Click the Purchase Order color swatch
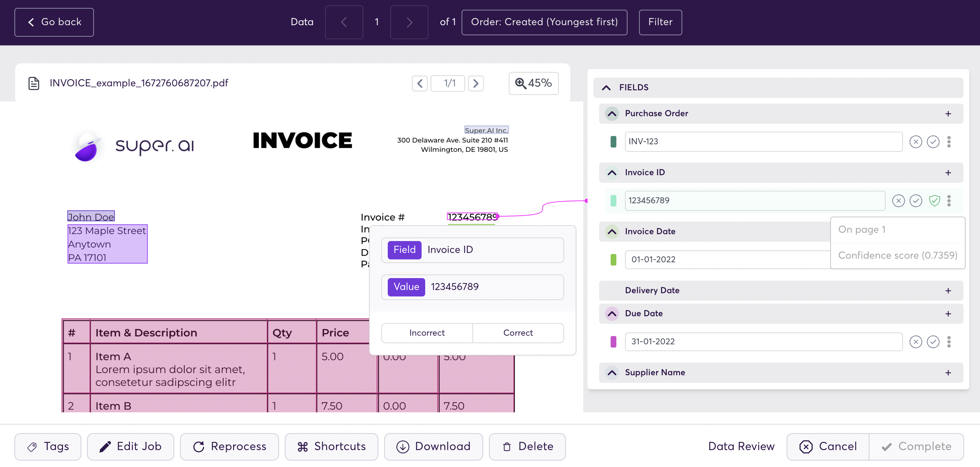Screen dimensions: 980x467 click(x=613, y=142)
